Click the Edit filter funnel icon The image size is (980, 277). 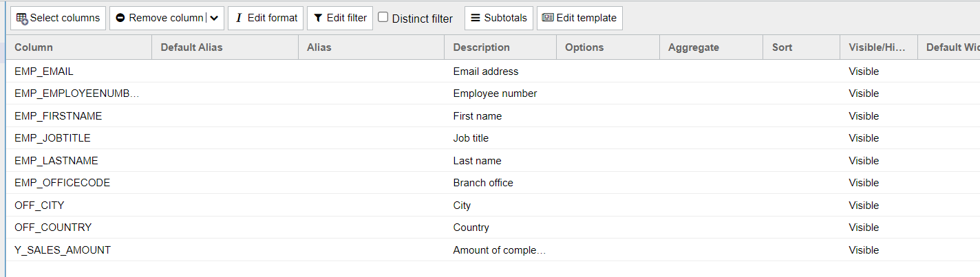318,19
